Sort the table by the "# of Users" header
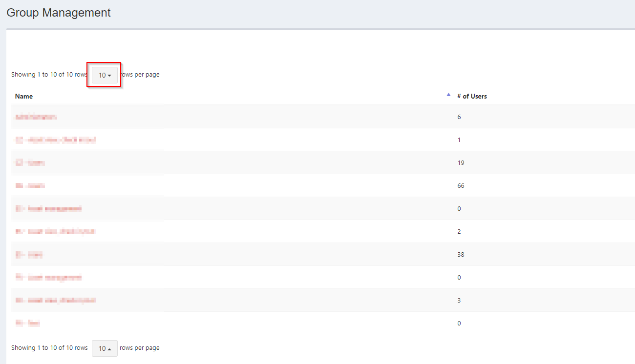 [x=472, y=96]
